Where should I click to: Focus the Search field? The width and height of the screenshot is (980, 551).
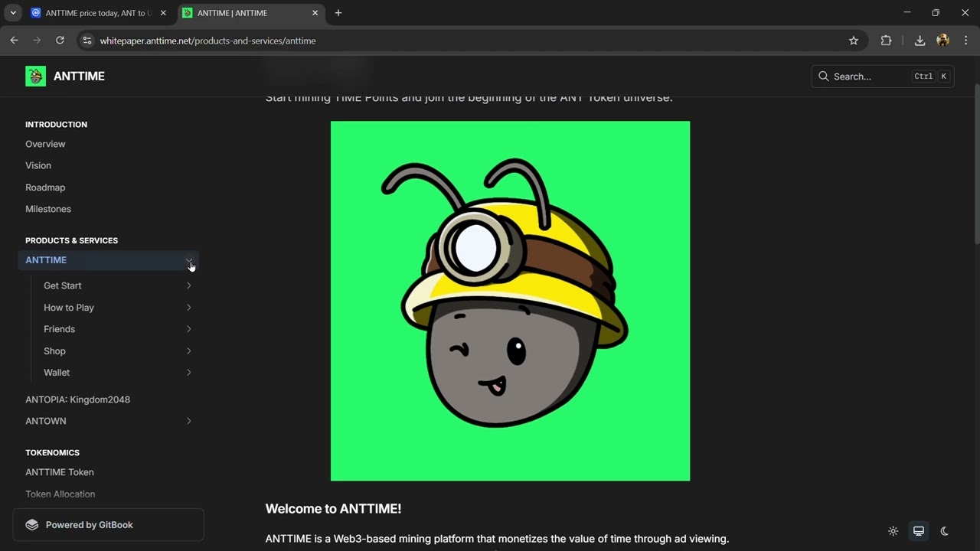(883, 77)
